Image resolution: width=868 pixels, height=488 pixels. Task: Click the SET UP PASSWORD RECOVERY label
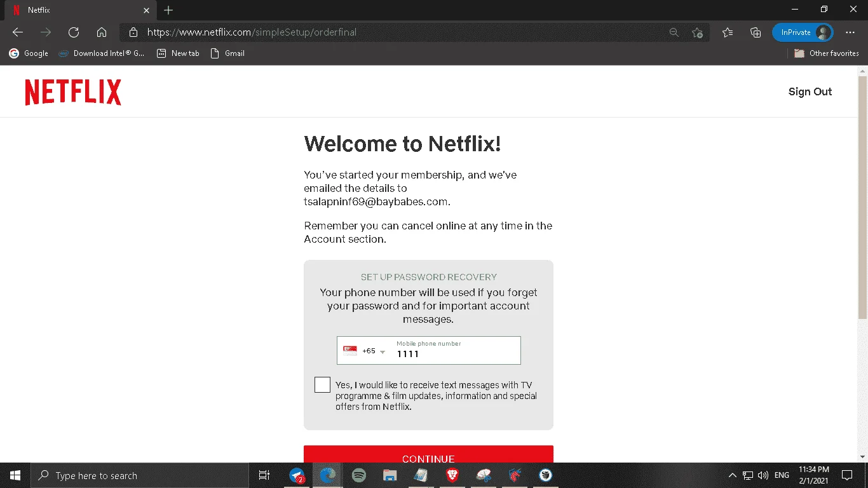(x=429, y=277)
